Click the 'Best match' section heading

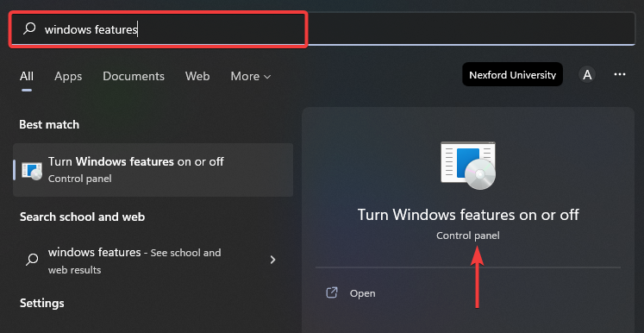(x=49, y=124)
